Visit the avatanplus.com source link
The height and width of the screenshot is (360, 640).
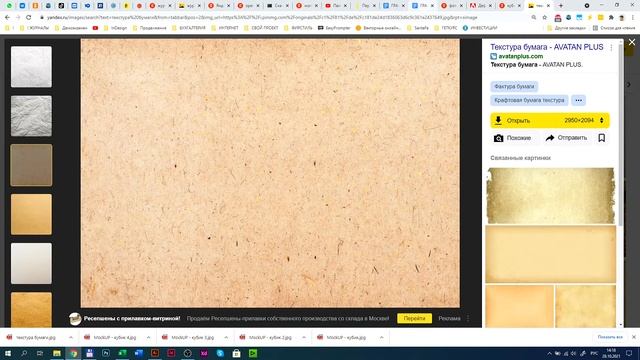[520, 56]
